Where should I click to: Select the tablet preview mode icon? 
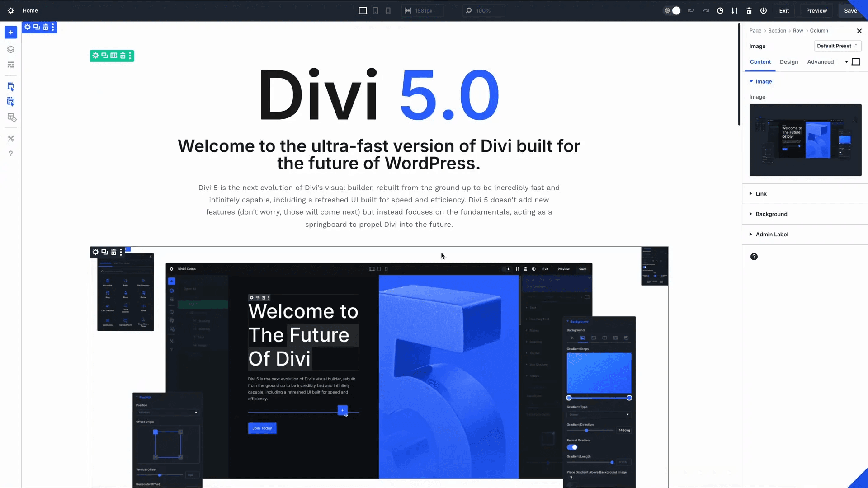click(x=375, y=10)
